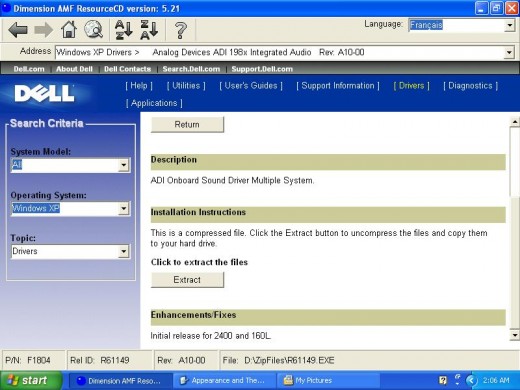Sort ascending with the A-Z icon
The width and height of the screenshot is (520, 390).
point(123,30)
